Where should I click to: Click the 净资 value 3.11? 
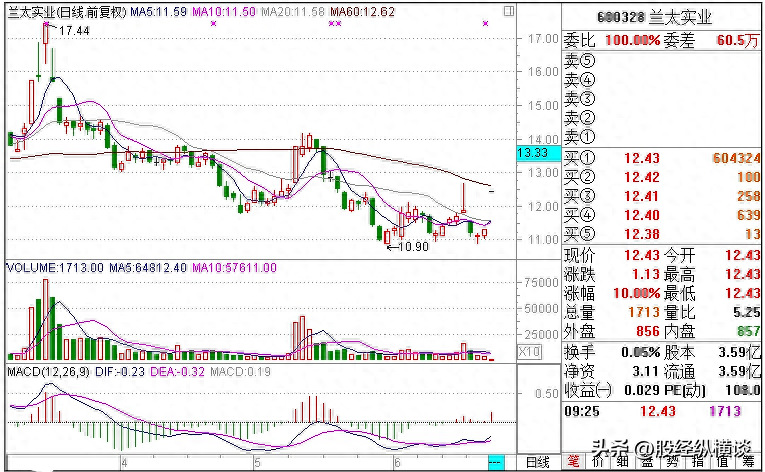646,372
